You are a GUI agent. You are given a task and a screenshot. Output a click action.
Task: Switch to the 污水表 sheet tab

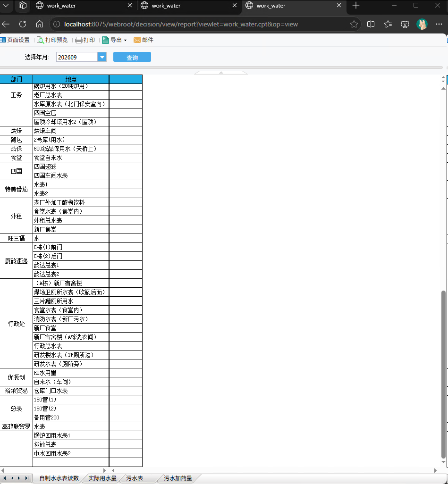(135, 478)
